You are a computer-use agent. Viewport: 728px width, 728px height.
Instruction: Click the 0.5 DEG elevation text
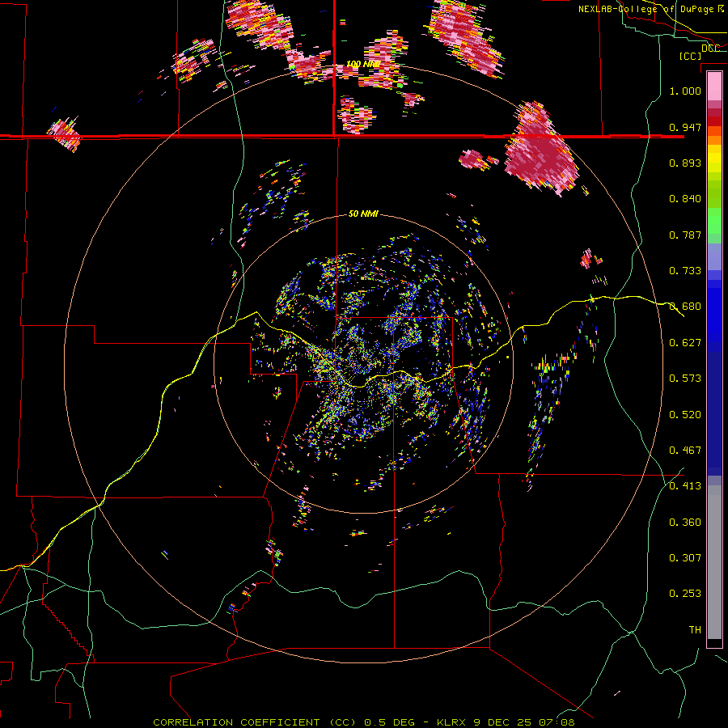(x=389, y=722)
